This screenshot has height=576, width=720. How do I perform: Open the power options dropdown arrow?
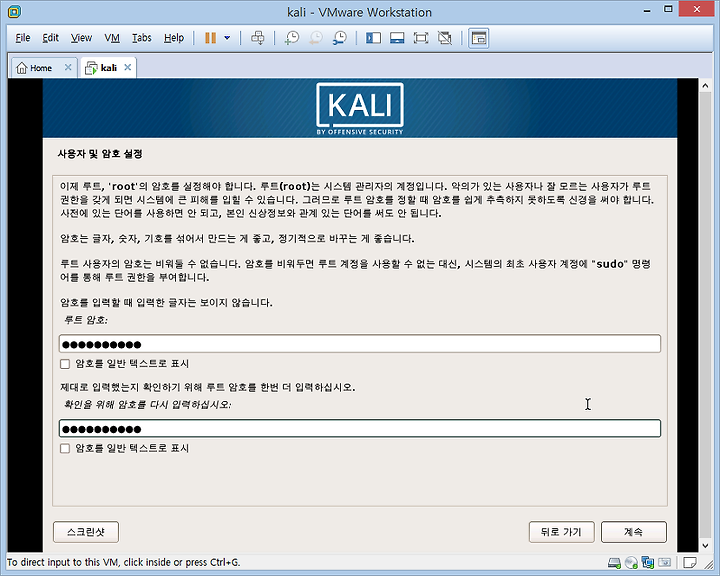pos(227,38)
